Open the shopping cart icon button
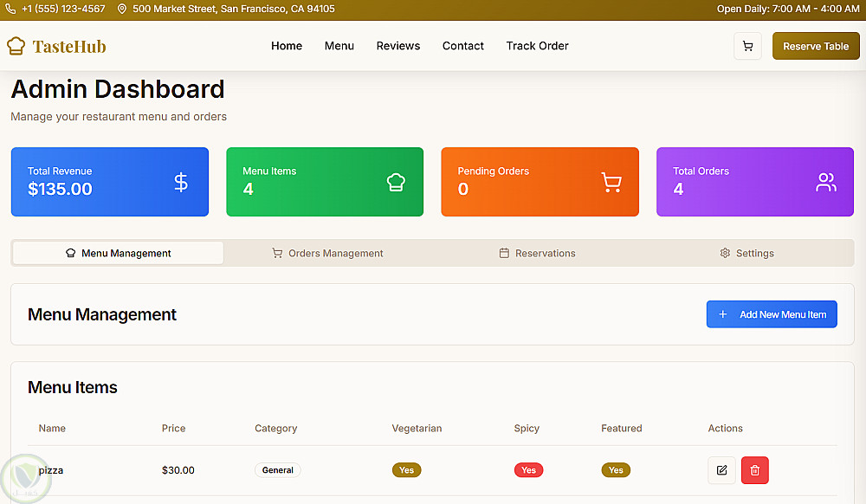 point(747,46)
